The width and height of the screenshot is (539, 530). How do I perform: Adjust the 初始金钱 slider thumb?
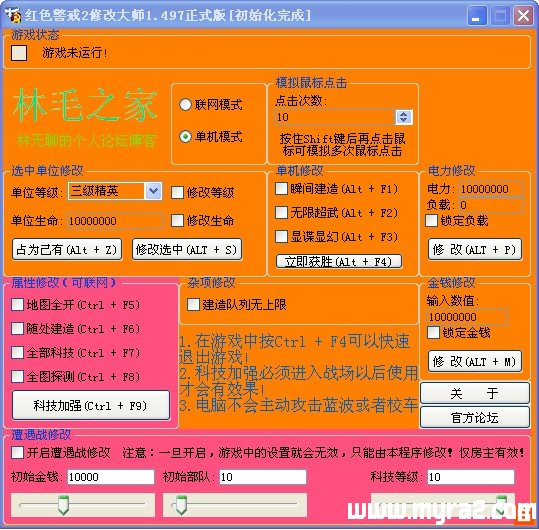tap(63, 505)
